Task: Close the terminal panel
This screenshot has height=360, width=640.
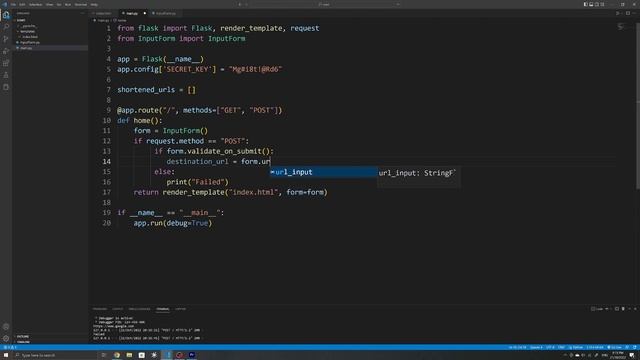Action: [x=635, y=309]
